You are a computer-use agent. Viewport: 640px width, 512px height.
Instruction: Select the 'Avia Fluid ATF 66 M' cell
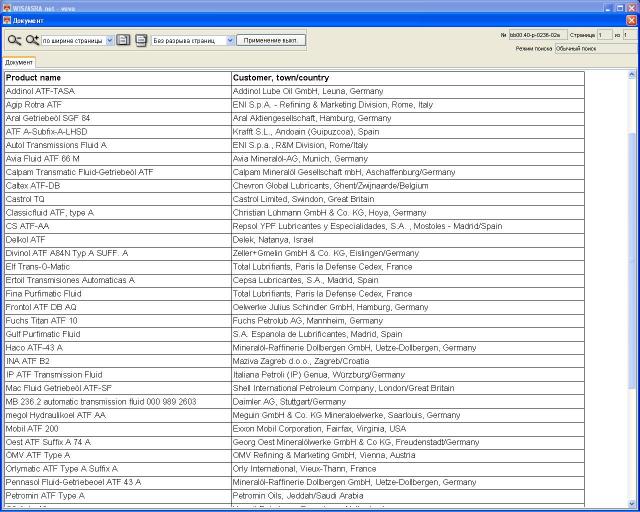118,159
